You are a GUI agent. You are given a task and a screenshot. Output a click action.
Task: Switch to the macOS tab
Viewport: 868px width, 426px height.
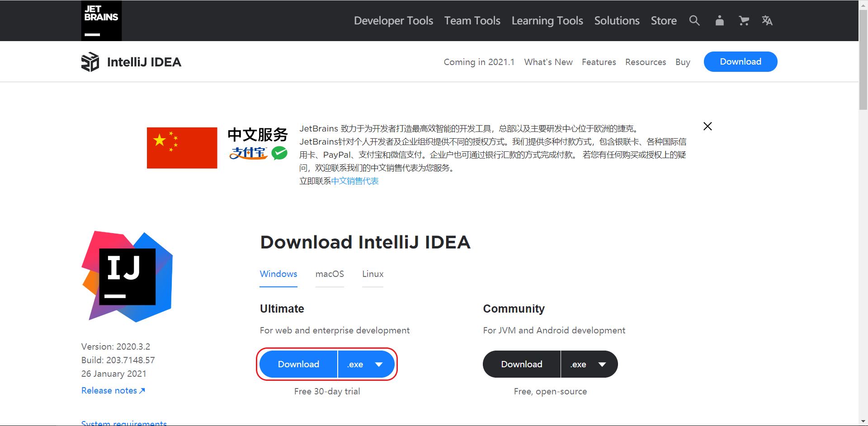click(x=330, y=274)
